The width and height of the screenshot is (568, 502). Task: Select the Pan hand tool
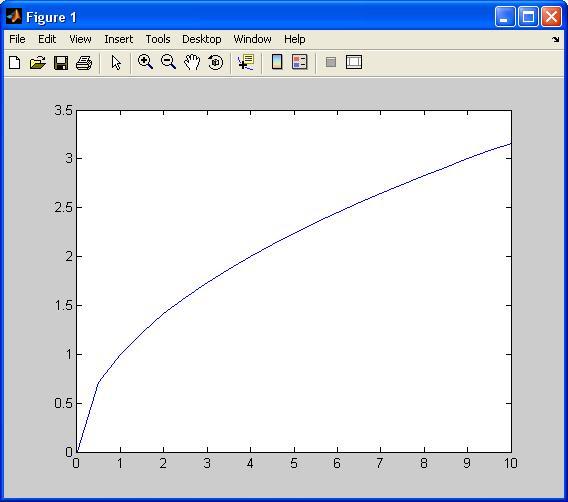pos(192,62)
